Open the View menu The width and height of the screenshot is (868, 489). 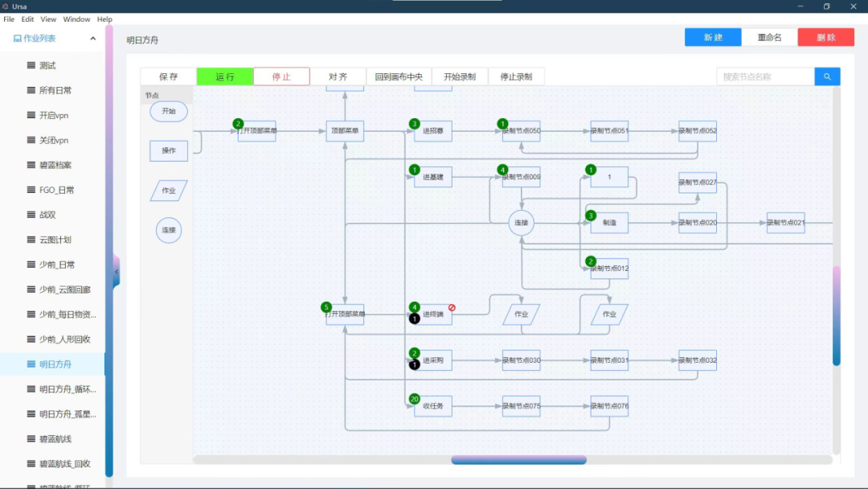(47, 18)
